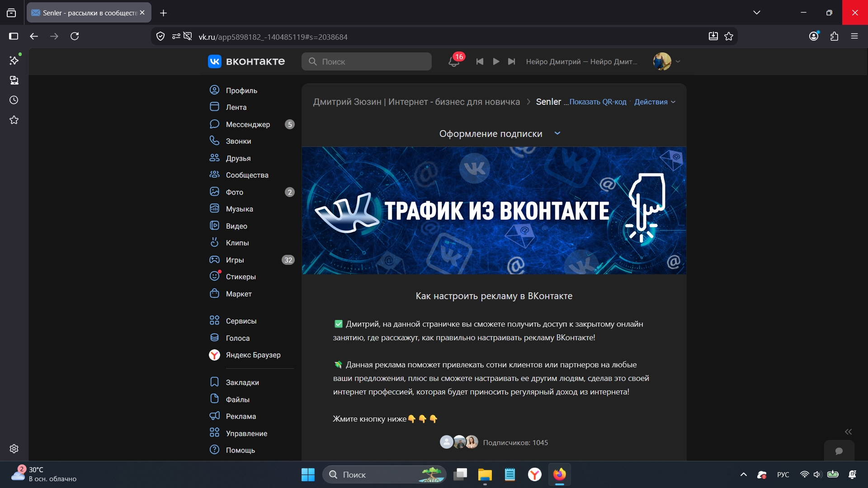Click the Реклама megaphone icon
The height and width of the screenshot is (488, 868).
(214, 416)
